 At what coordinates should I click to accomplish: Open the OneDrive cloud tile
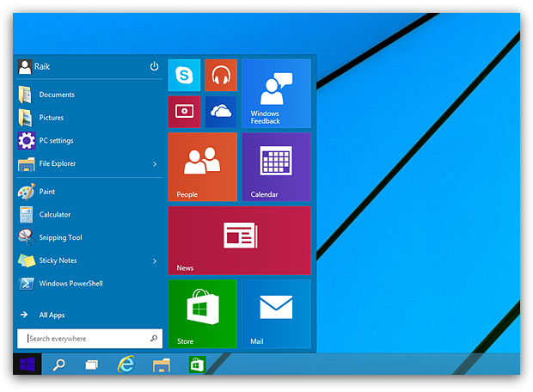click(221, 112)
